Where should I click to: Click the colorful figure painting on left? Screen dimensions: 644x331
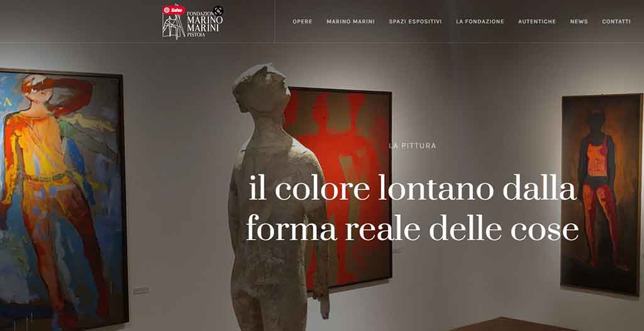click(62, 197)
